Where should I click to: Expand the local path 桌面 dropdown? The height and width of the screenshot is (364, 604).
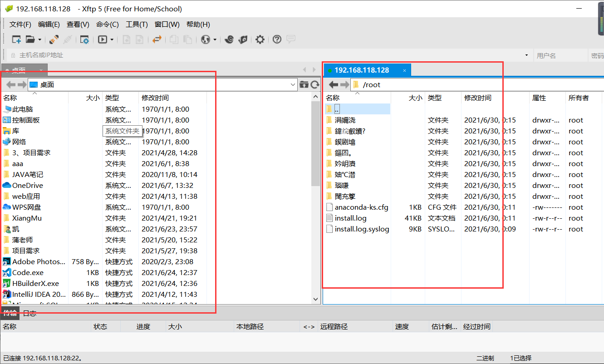point(293,84)
